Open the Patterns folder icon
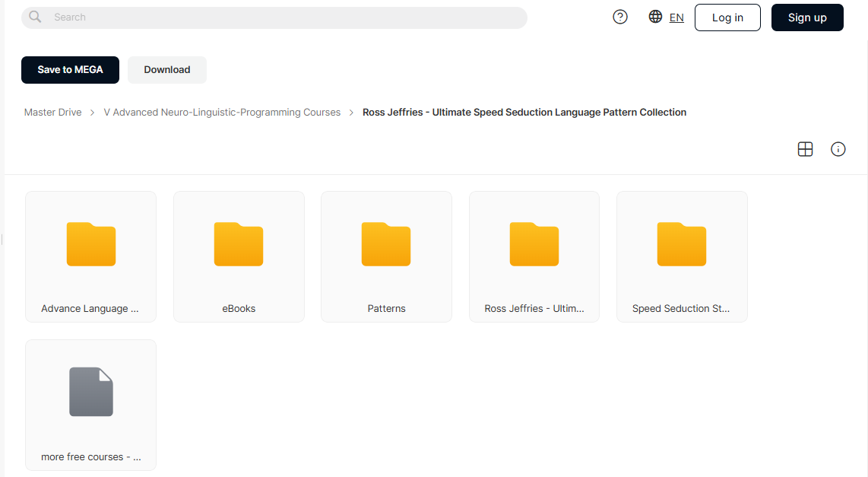Viewport: 868px width, 477px height. pos(386,244)
